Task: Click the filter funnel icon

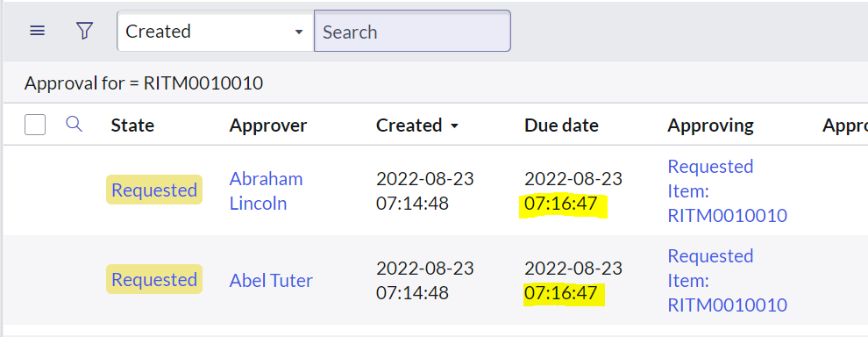Action: tap(83, 31)
